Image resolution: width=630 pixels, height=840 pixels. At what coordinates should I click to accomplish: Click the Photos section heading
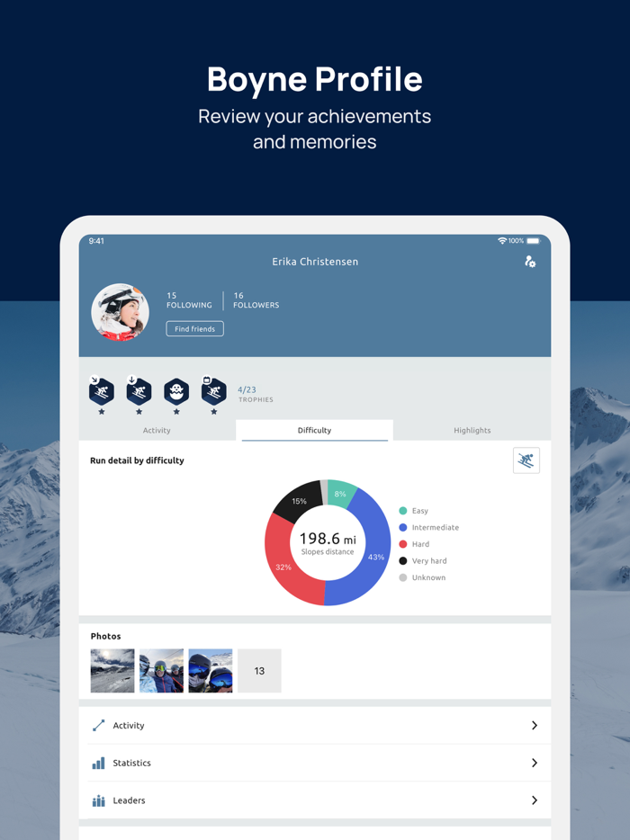pos(105,636)
